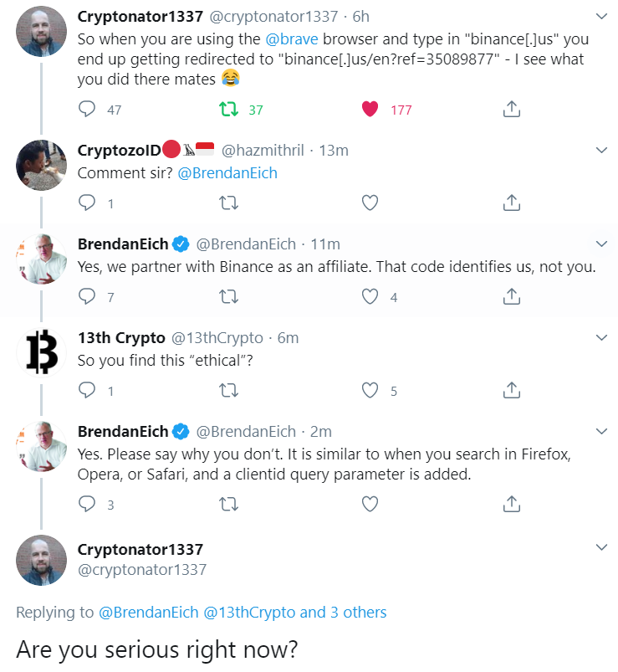
Task: Reply to BrendanEich's 2m-old tweet
Action: (87, 504)
